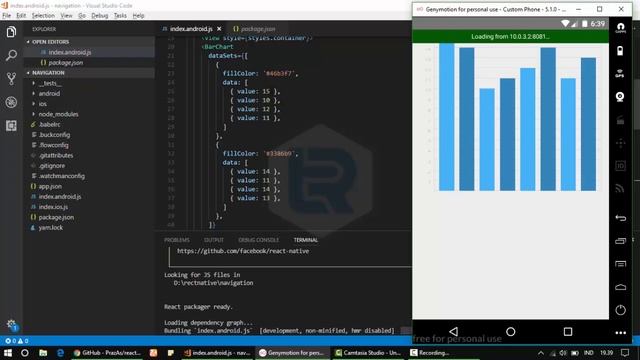The height and width of the screenshot is (360, 640).
Task: Open the github.com/facebook/react-native link in terminal
Action: [x=243, y=251]
